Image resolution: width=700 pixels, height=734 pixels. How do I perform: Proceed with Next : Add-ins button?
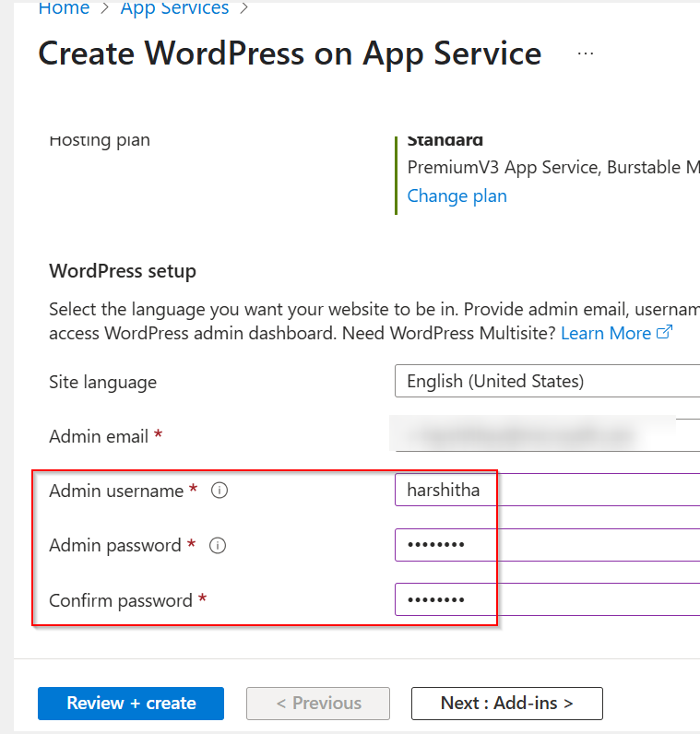pyautogui.click(x=507, y=703)
